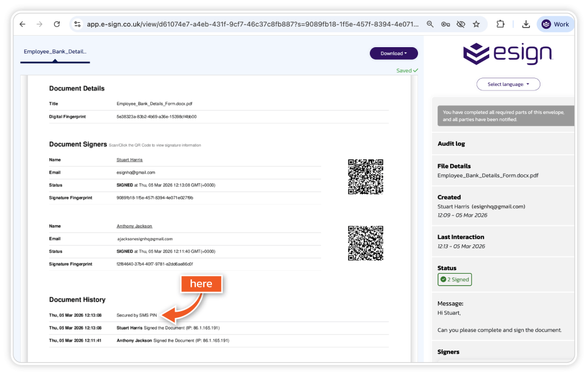Click Stuart Harris's signature QR code
588x376 pixels.
click(x=365, y=177)
